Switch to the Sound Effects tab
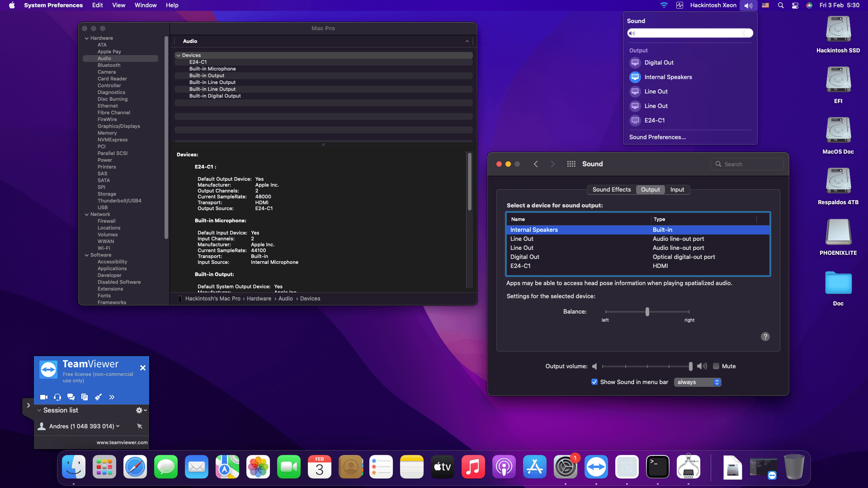868x488 pixels. coord(611,190)
